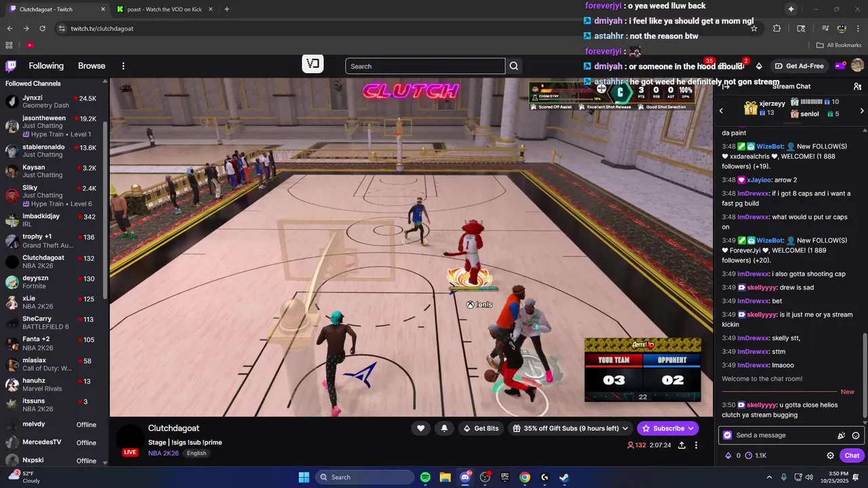The width and height of the screenshot is (868, 488).
Task: Open the browser extensions puzzle icon
Action: pos(777,28)
